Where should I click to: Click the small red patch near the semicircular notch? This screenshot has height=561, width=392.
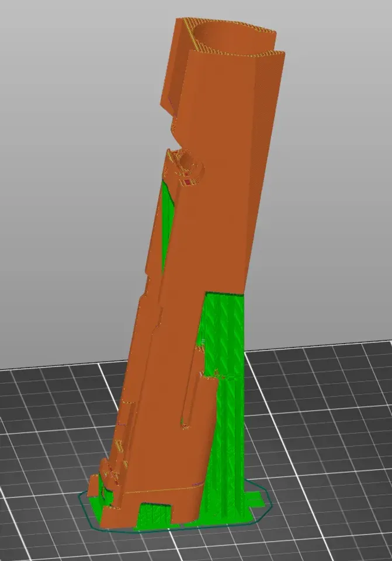188,182
